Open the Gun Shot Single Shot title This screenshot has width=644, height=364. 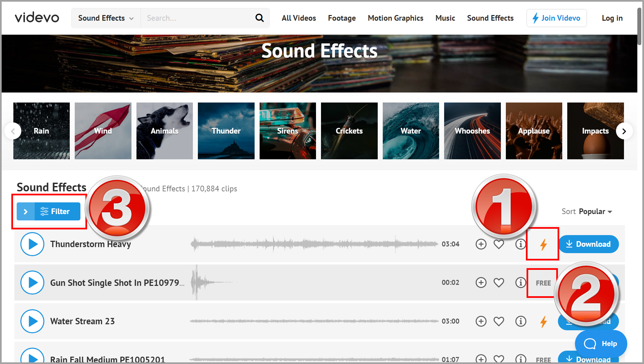[x=117, y=283]
